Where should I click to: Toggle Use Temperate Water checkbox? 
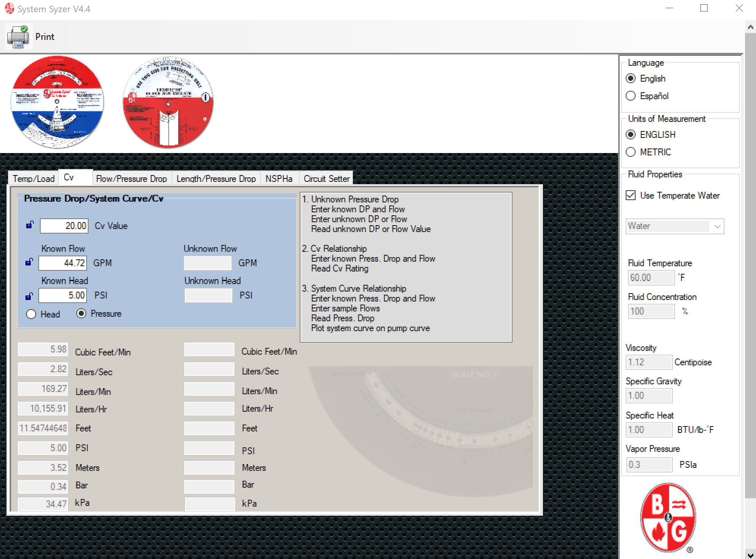(x=631, y=195)
